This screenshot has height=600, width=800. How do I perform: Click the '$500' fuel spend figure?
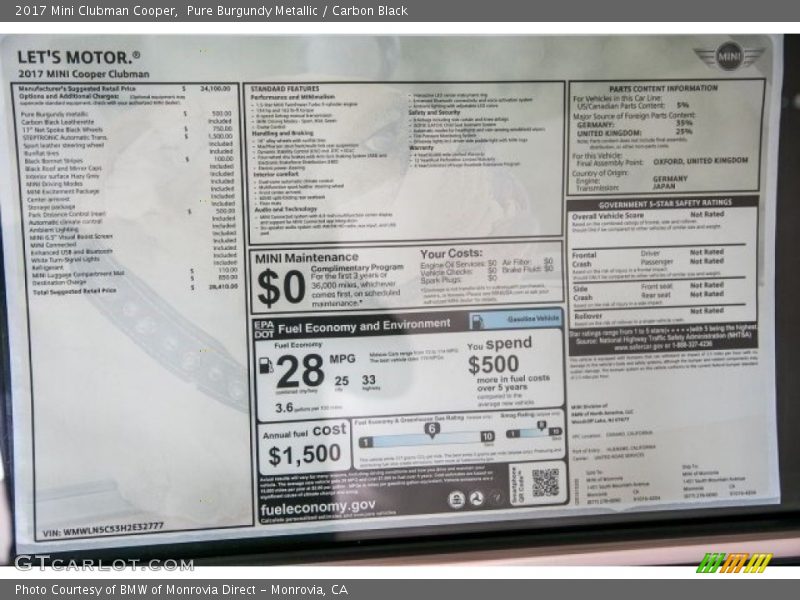[x=493, y=364]
